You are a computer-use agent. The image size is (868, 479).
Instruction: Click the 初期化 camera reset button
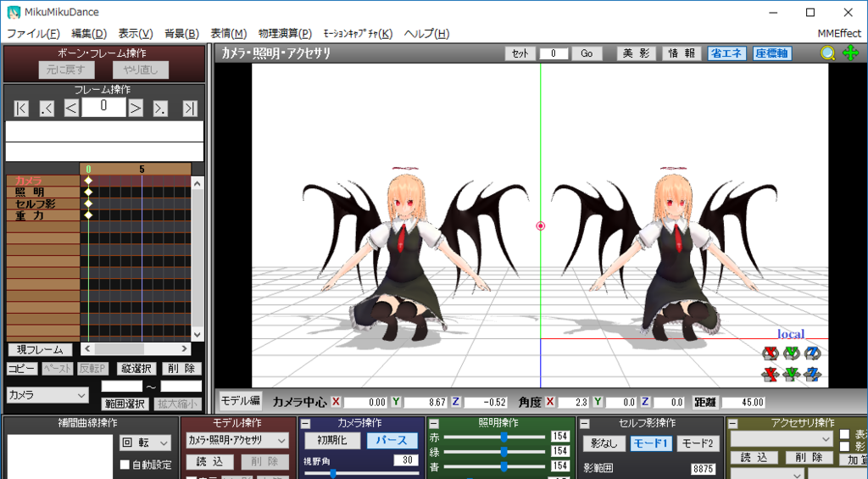pos(331,441)
